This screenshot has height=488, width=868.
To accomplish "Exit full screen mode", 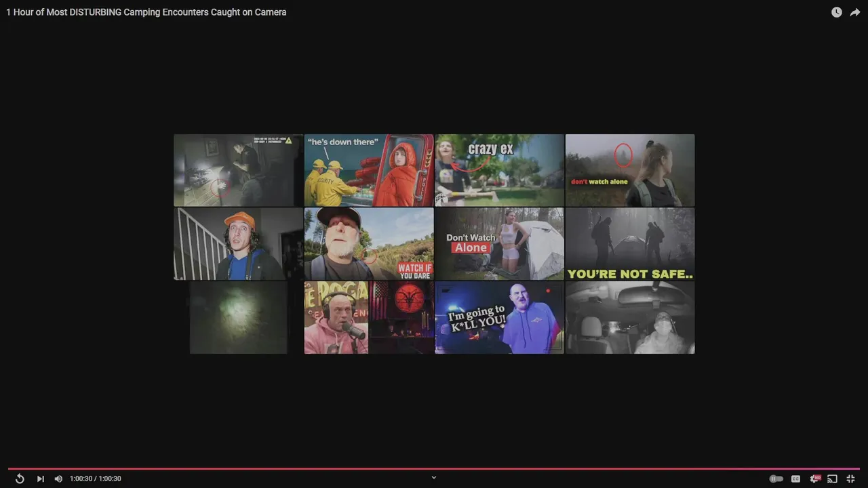I will point(850,479).
